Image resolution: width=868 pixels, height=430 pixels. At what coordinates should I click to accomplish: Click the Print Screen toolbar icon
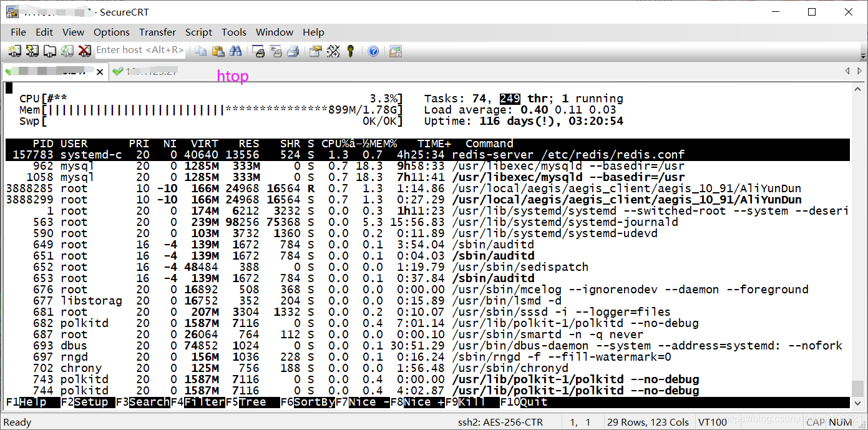pos(259,51)
